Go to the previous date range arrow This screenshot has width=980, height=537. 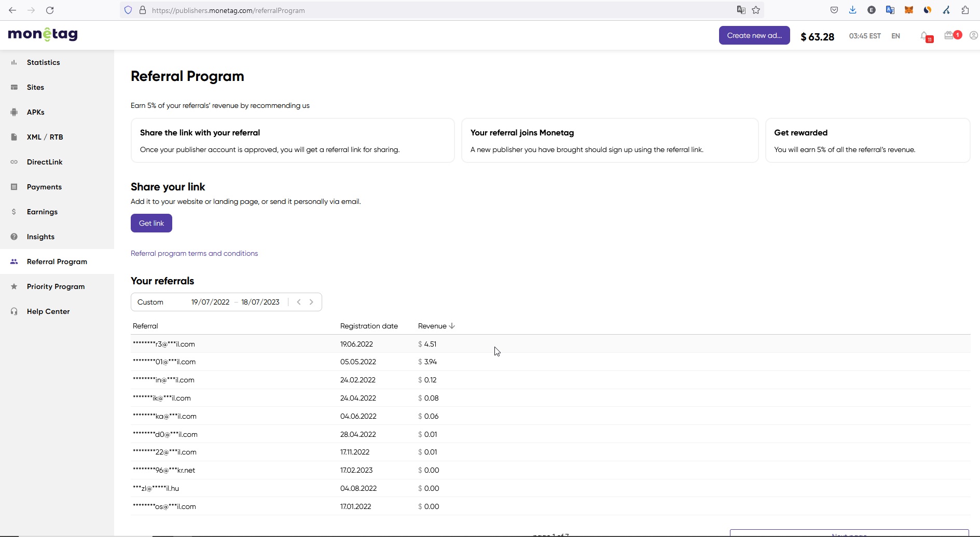coord(299,302)
